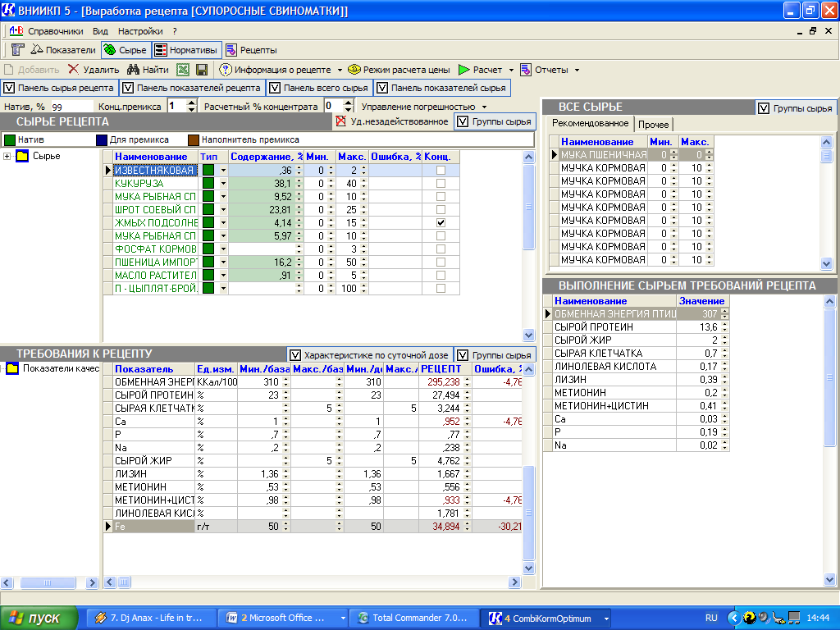
Task: Click the floppy disk save icon
Action: pos(202,70)
